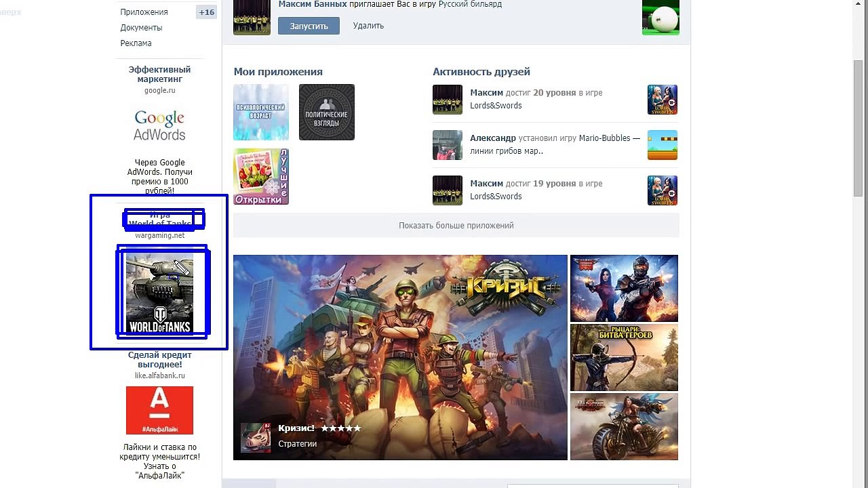This screenshot has width=868, height=488.
Task: Open the large Кризис game banner
Action: pyautogui.click(x=400, y=357)
